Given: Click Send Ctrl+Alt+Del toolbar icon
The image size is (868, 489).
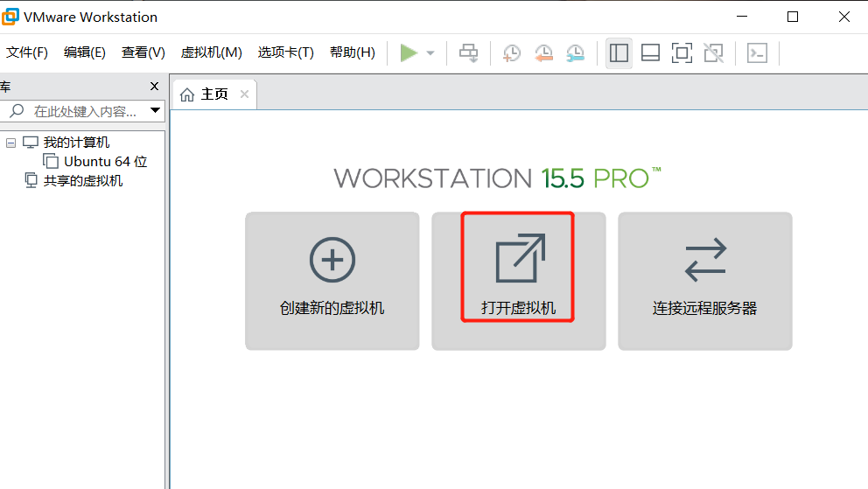Looking at the screenshot, I should [x=468, y=53].
